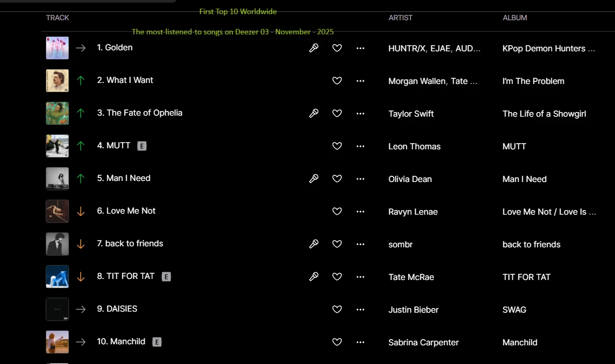Click the green up arrow beside What I Want
Image resolution: width=615 pixels, height=364 pixels.
(81, 81)
